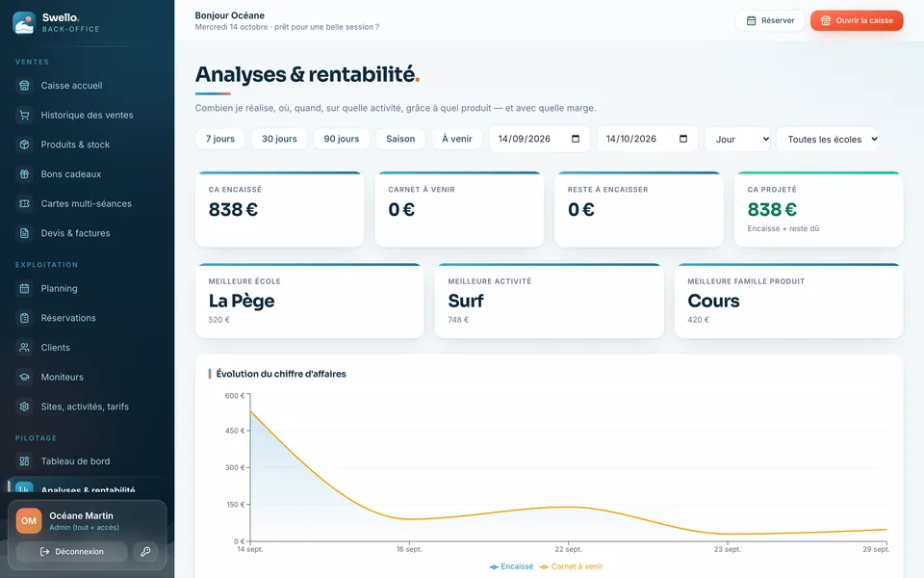924x578 pixels.
Task: Select the À venir period filter
Action: (x=457, y=139)
